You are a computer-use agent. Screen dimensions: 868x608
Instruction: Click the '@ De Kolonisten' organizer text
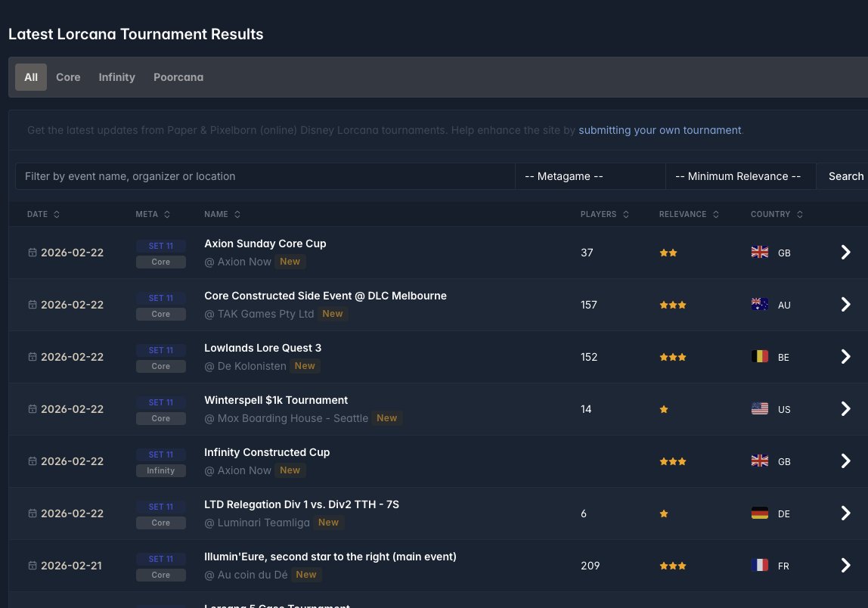[x=245, y=366]
